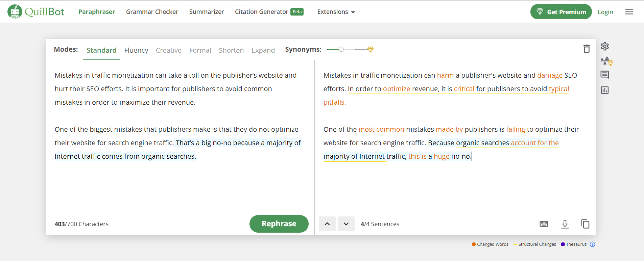The height and width of the screenshot is (261, 644).
Task: Select the Formal mode tab
Action: coord(200,50)
